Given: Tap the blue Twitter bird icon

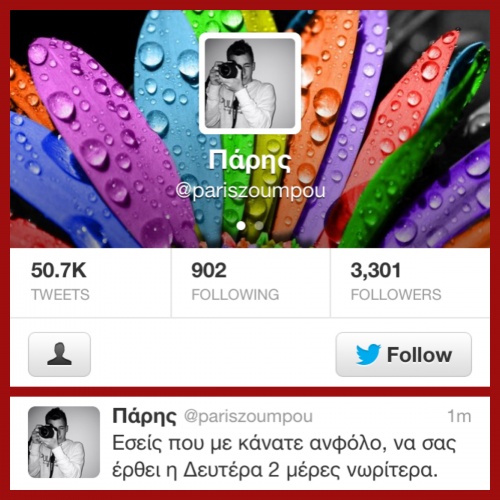Looking at the screenshot, I should pos(368,354).
